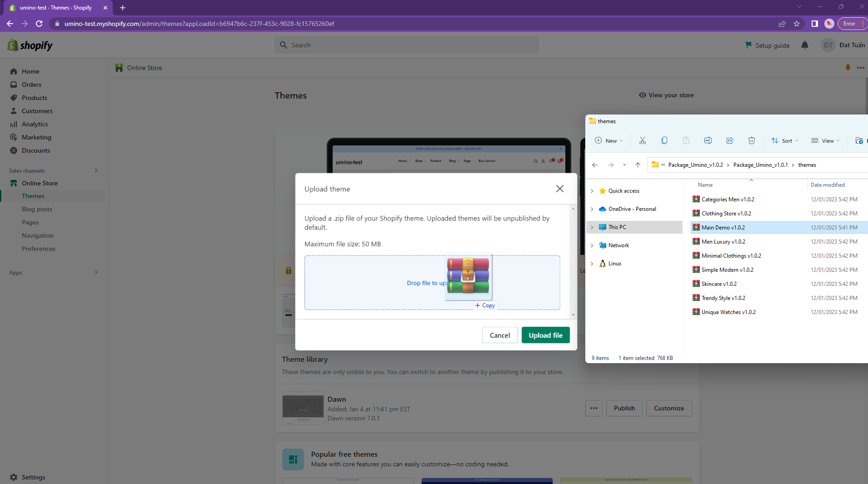Click View your store link
This screenshot has height=484, width=868.
click(666, 95)
